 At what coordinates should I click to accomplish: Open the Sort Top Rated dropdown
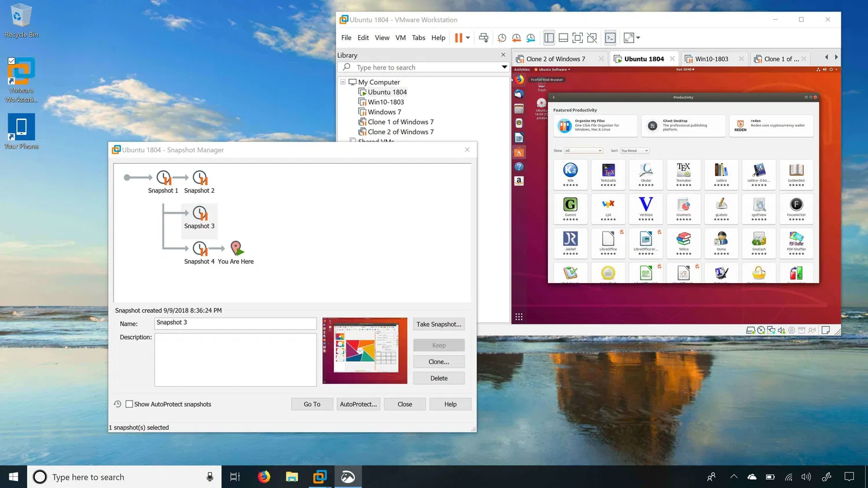pyautogui.click(x=634, y=151)
